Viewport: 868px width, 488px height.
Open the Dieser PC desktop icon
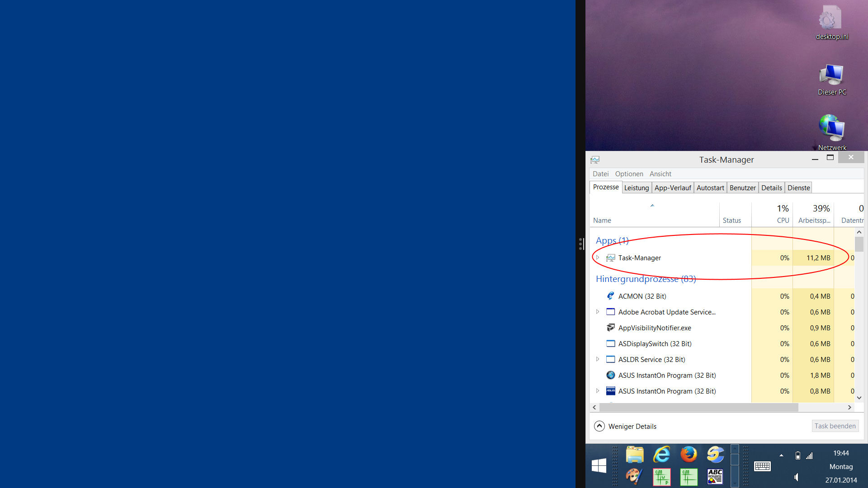pyautogui.click(x=831, y=75)
